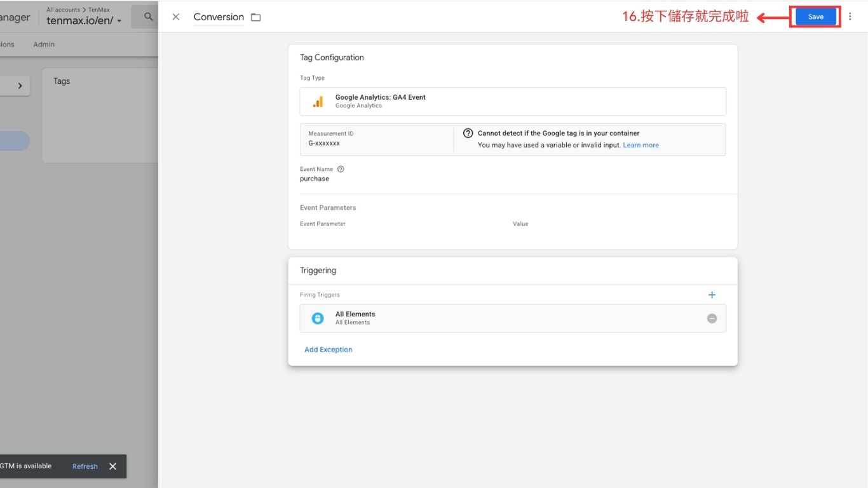Screen dimensions: 868x488
Task: Open the Learn more link
Action: point(641,146)
